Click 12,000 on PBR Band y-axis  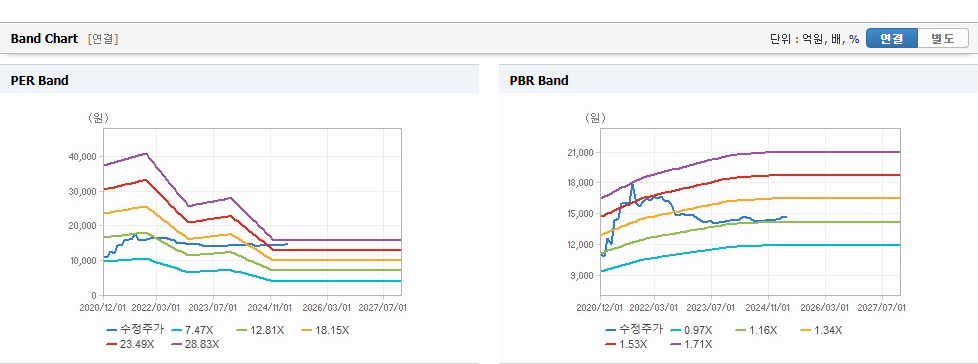(579, 244)
